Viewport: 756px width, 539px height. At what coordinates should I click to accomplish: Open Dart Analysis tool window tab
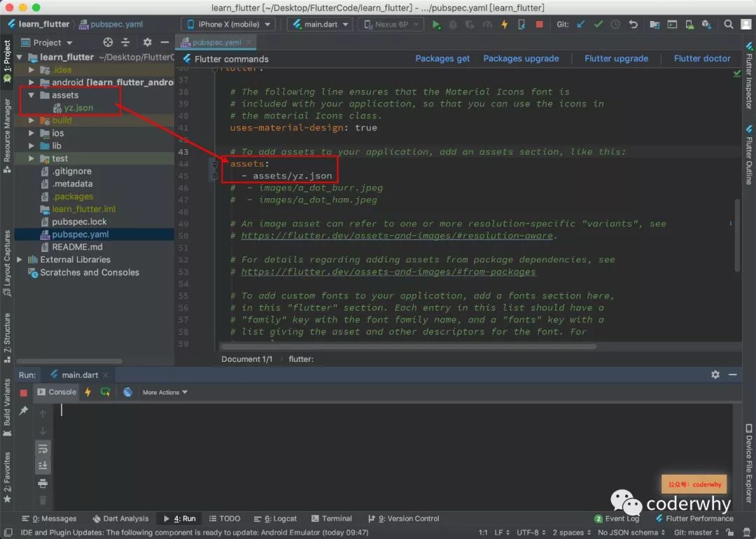(120, 519)
